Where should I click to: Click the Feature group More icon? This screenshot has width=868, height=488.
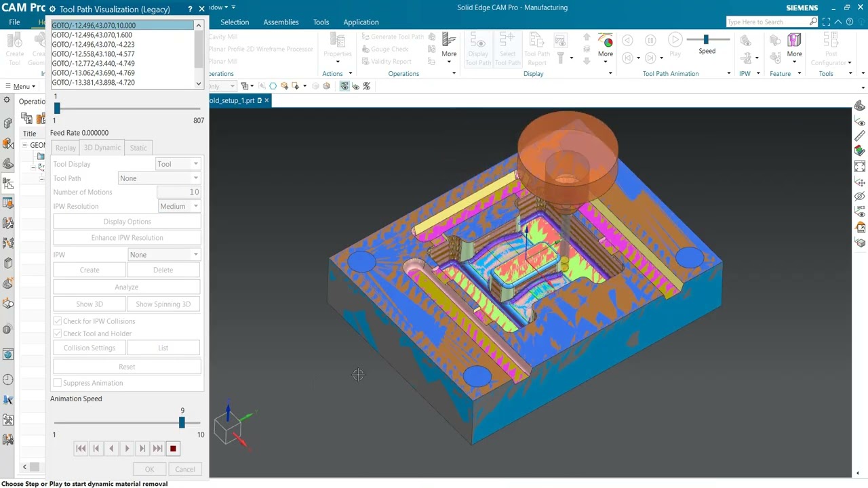click(x=794, y=41)
